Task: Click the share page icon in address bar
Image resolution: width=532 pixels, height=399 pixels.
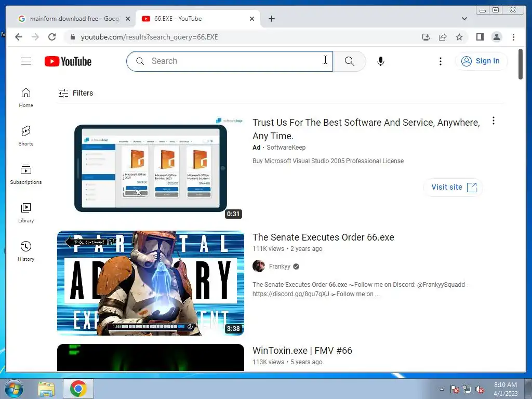Action: [x=443, y=37]
